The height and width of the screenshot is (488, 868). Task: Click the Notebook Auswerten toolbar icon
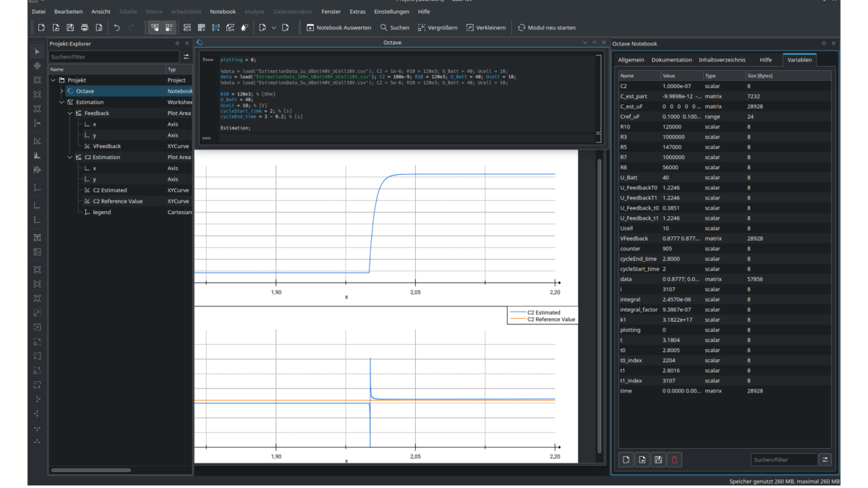pyautogui.click(x=311, y=28)
